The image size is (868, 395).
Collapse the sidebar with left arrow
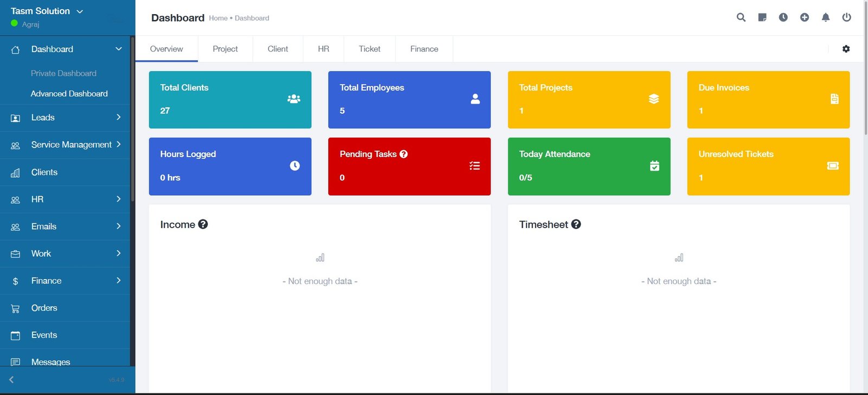pos(11,380)
